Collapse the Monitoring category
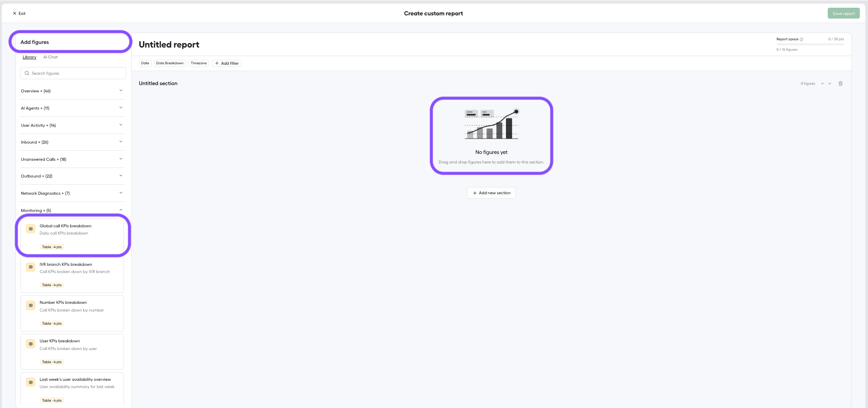The height and width of the screenshot is (408, 868). pyautogui.click(x=72, y=211)
